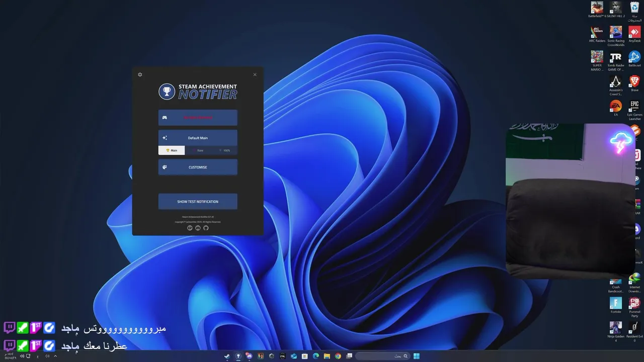
Task: Open Steam from the taskbar
Action: [227, 356]
